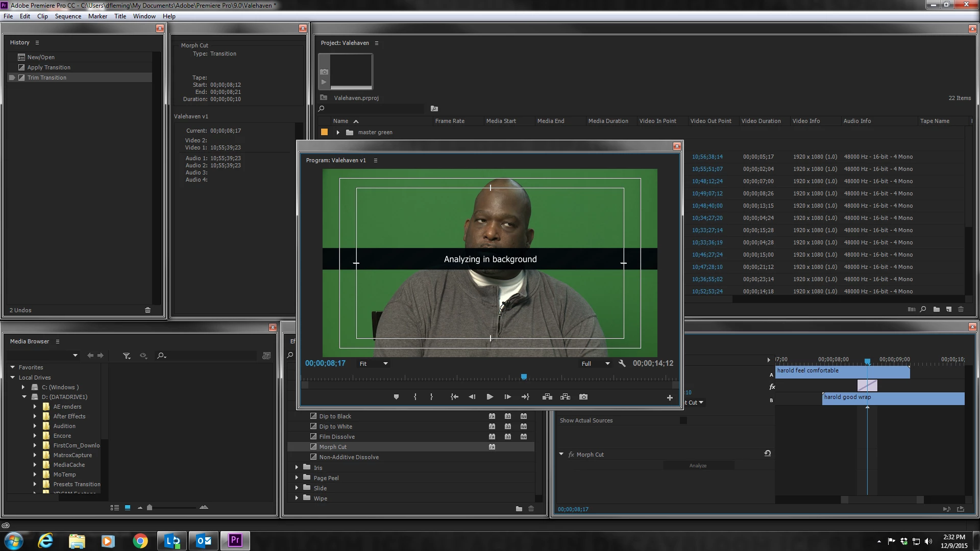The image size is (980, 551).
Task: Toggle the Show Actual Sources checkbox
Action: [683, 420]
